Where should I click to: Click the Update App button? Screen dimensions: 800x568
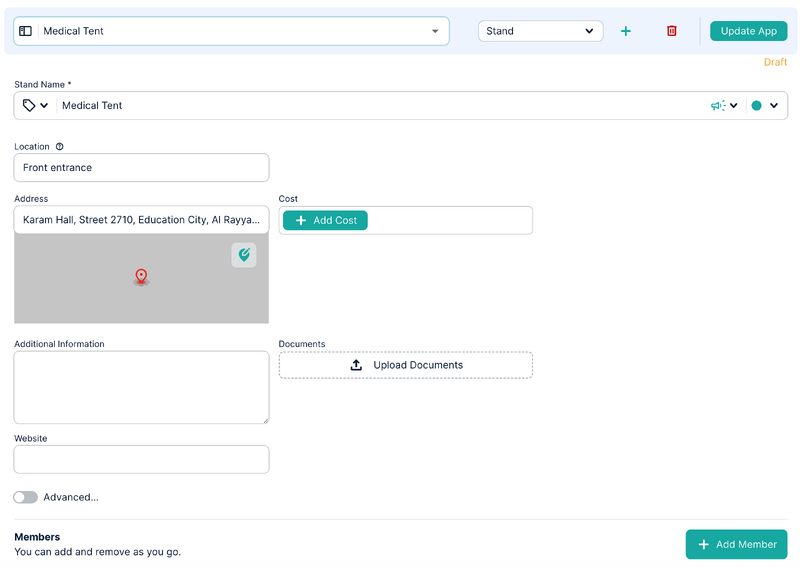(x=748, y=31)
